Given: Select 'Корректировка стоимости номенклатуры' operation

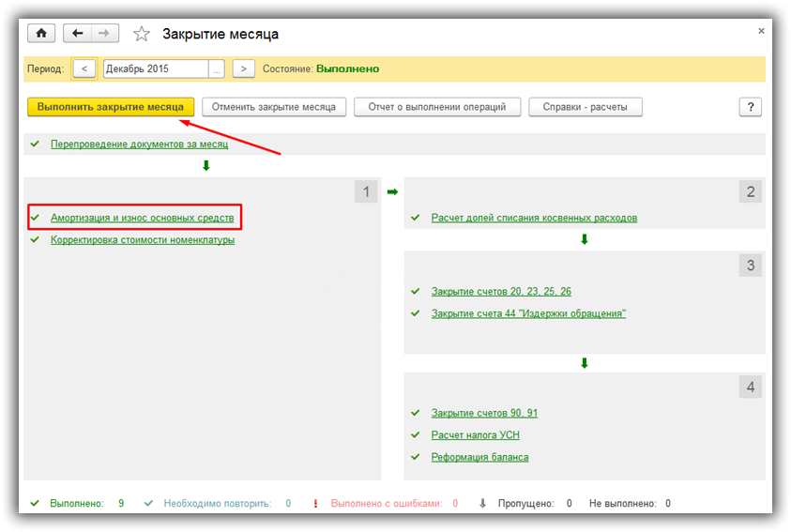Looking at the screenshot, I should tap(142, 240).
